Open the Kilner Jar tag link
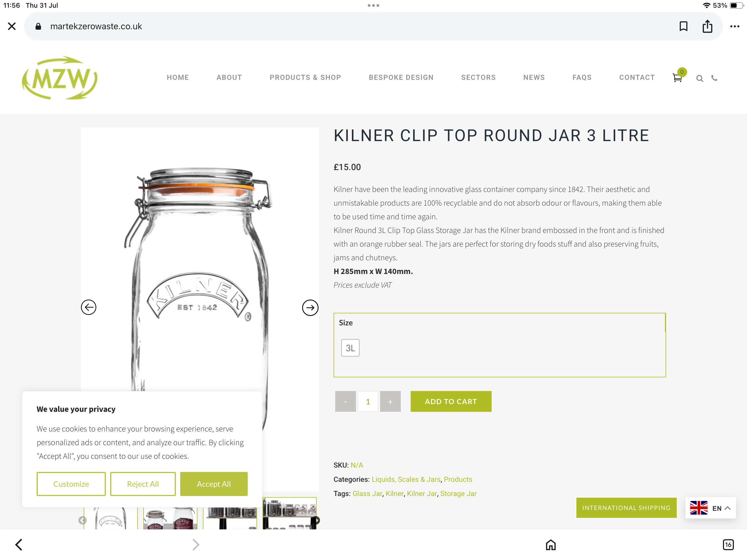Image resolution: width=747 pixels, height=560 pixels. pyautogui.click(x=422, y=494)
